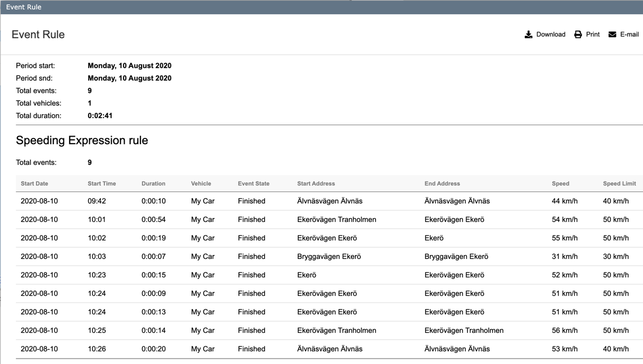
Task: Click the Duration column header
Action: pyautogui.click(x=153, y=184)
